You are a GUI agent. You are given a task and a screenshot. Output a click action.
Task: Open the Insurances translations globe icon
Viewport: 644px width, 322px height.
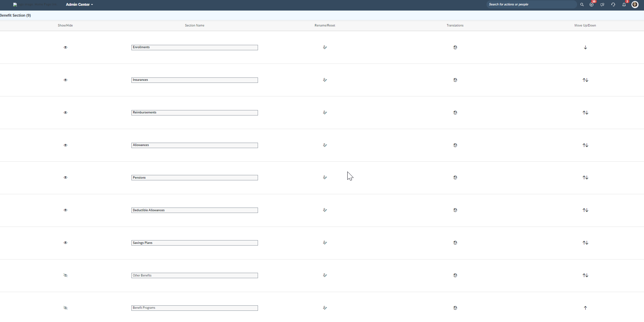455,80
